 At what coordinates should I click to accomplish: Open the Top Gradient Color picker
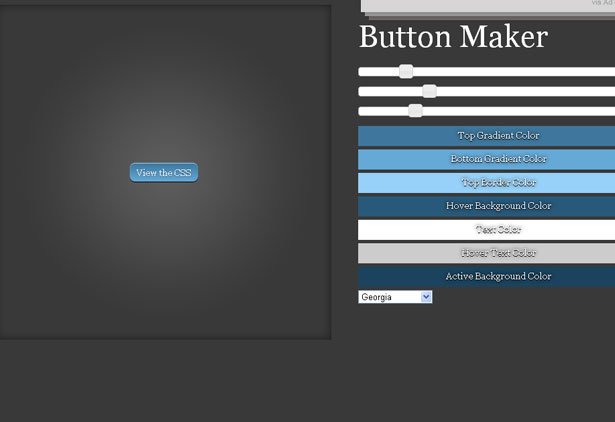[486, 136]
